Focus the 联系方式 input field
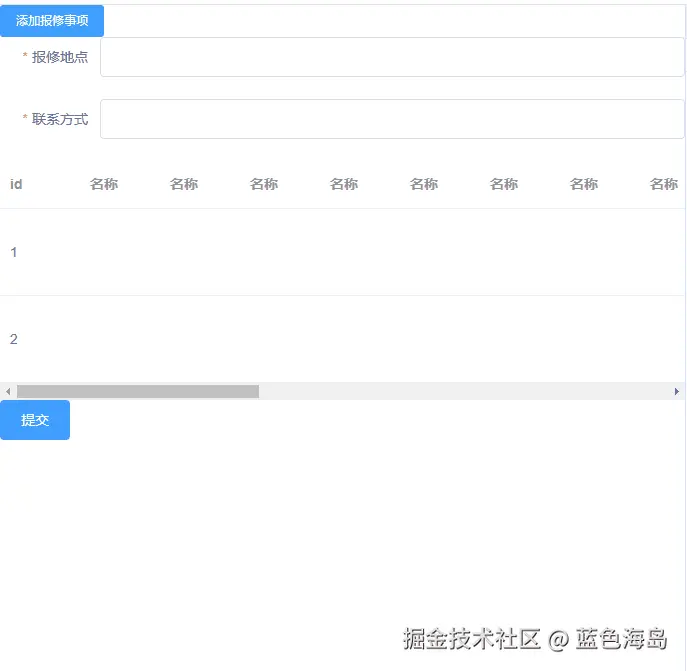The image size is (687, 671). click(392, 119)
